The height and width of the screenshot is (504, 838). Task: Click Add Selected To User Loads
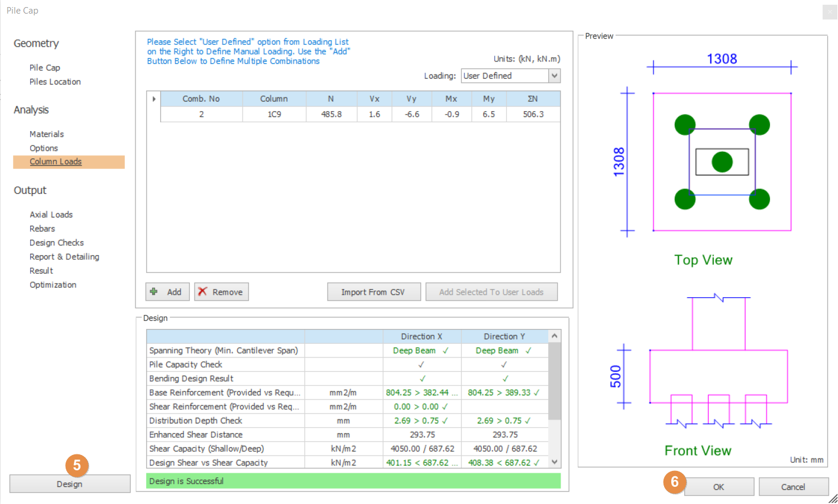pos(491,292)
